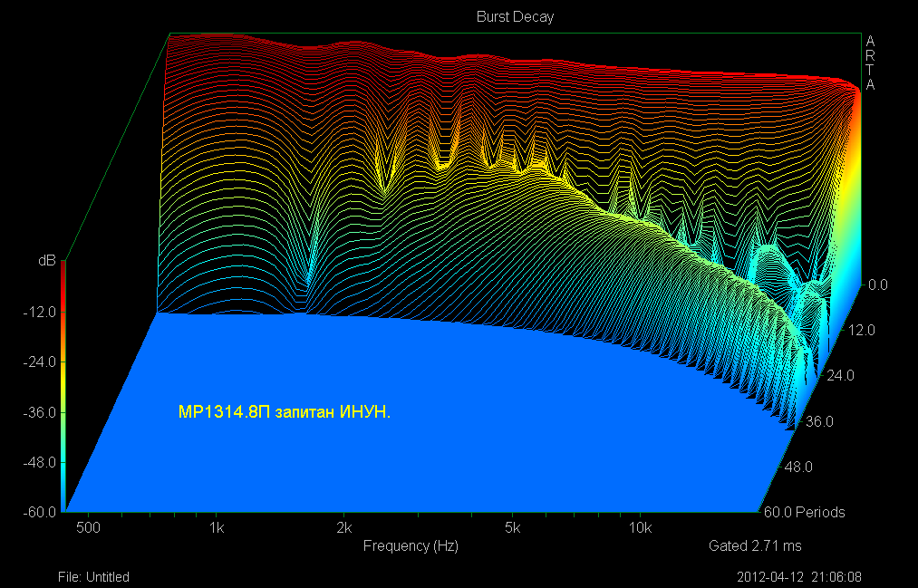Image resolution: width=918 pixels, height=588 pixels.
Task: Click the -24.0 dB scale value
Action: (x=40, y=362)
